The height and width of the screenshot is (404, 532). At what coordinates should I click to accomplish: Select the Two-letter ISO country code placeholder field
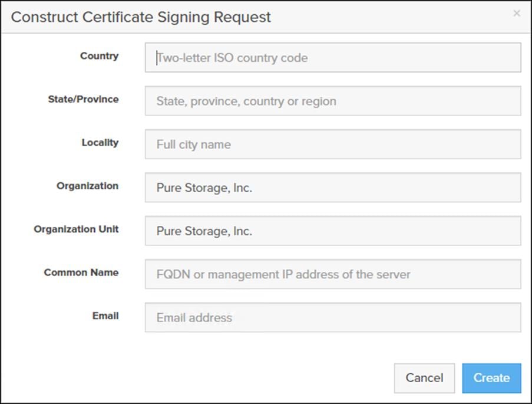tap(333, 58)
